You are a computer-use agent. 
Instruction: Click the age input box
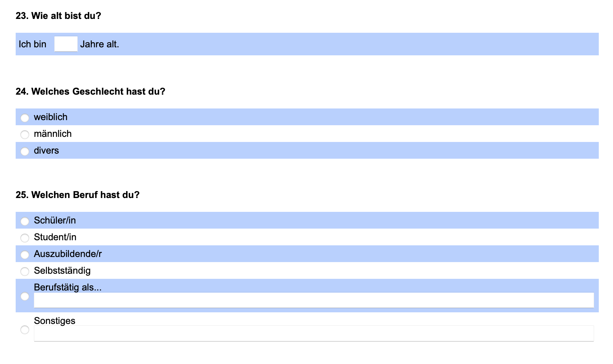pos(66,44)
